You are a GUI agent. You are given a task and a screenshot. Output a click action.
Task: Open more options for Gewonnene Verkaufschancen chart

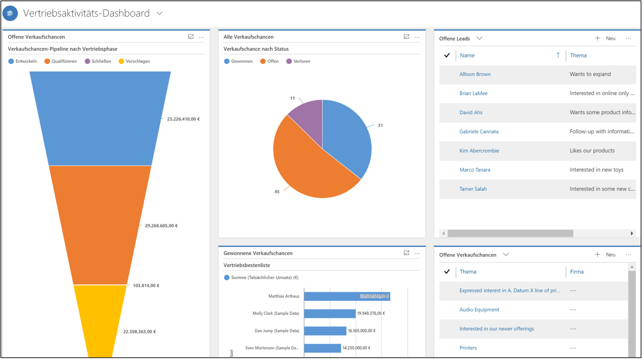pos(417,253)
